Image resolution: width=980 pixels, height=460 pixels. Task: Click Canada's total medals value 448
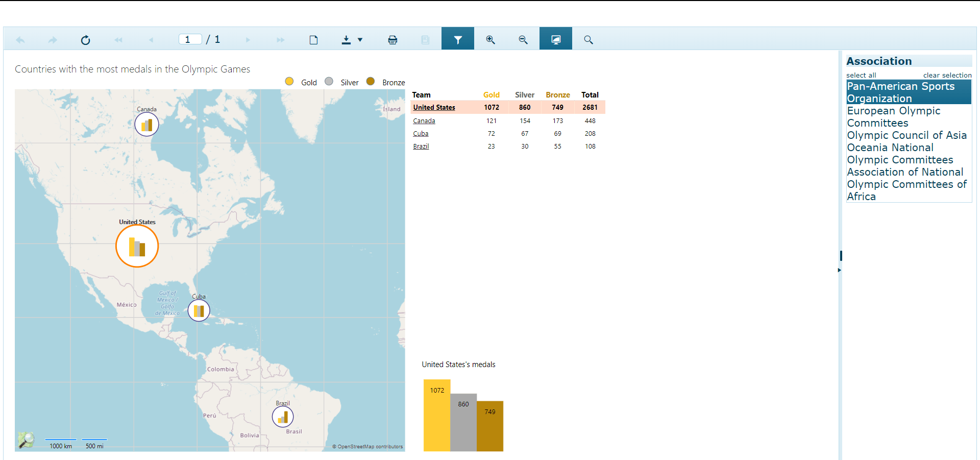[x=590, y=121]
